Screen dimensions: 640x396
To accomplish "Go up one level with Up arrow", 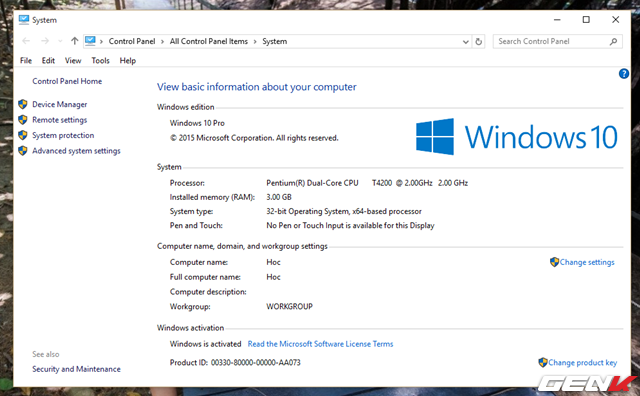I will click(74, 41).
